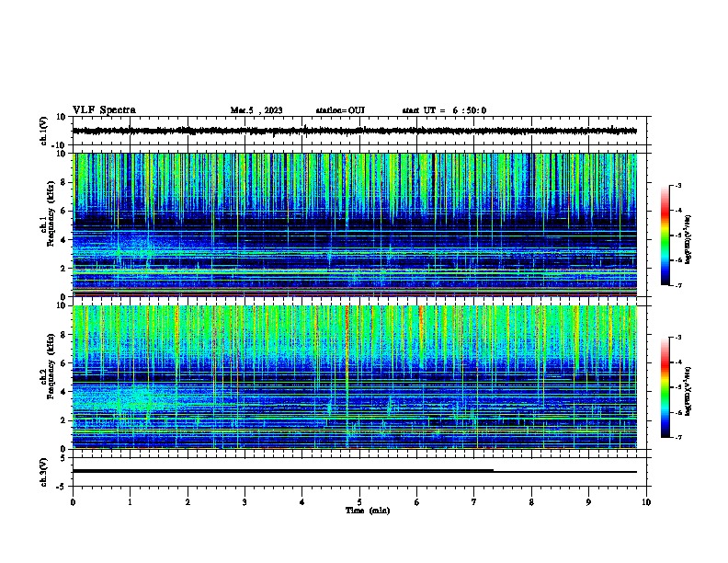Click time axis tick label 1

click(130, 501)
